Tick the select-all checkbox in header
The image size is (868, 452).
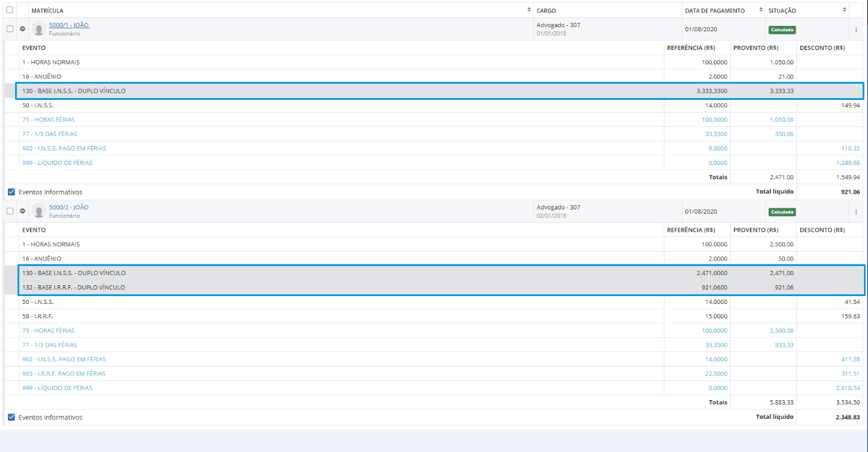10,10
